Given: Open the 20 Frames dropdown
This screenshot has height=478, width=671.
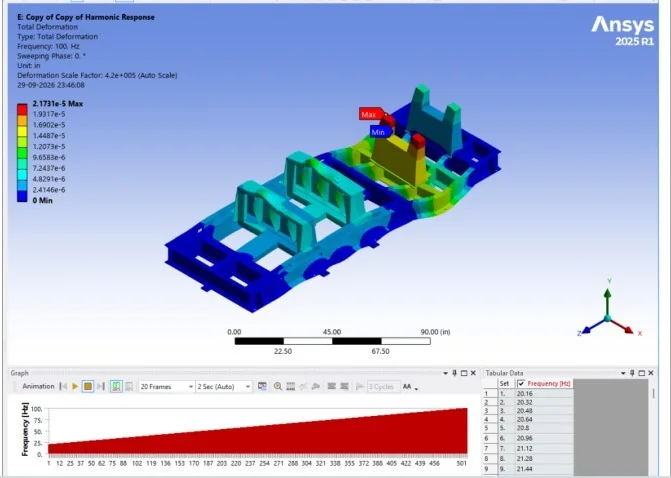Looking at the screenshot, I should tap(166, 386).
